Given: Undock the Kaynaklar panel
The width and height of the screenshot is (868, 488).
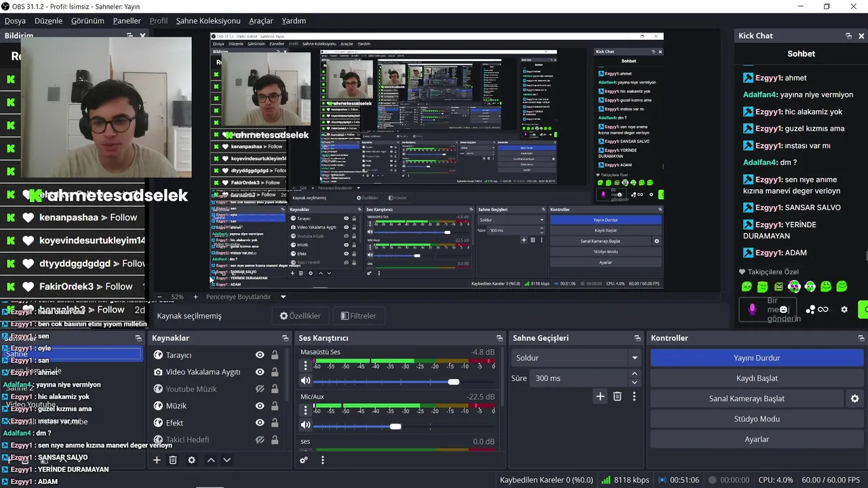Looking at the screenshot, I should tap(285, 338).
